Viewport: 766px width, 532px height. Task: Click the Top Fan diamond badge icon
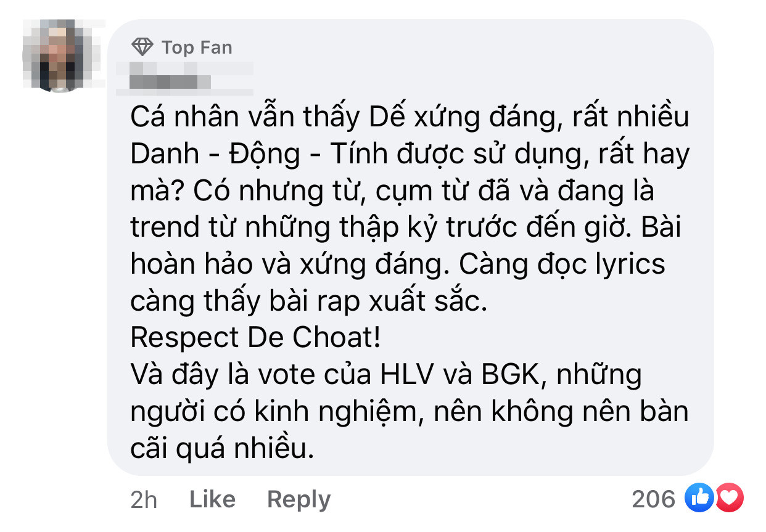pyautogui.click(x=142, y=46)
